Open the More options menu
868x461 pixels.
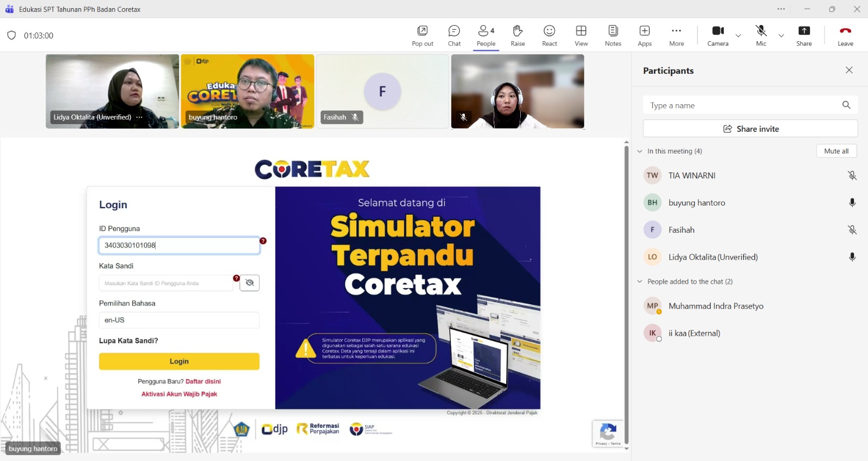point(676,35)
